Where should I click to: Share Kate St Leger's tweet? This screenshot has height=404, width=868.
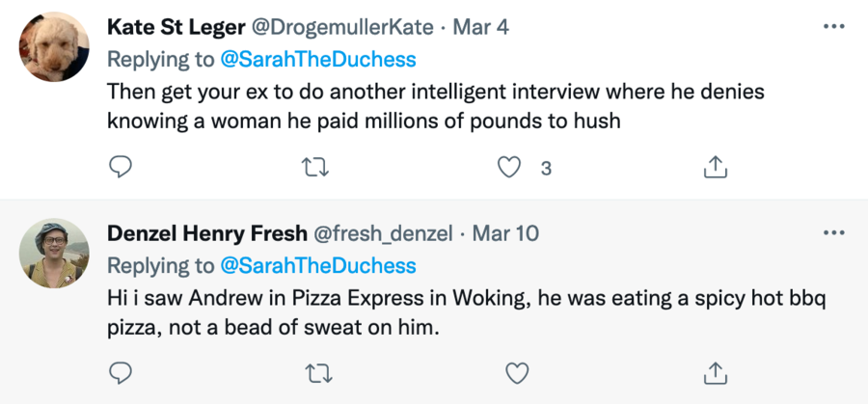click(715, 168)
